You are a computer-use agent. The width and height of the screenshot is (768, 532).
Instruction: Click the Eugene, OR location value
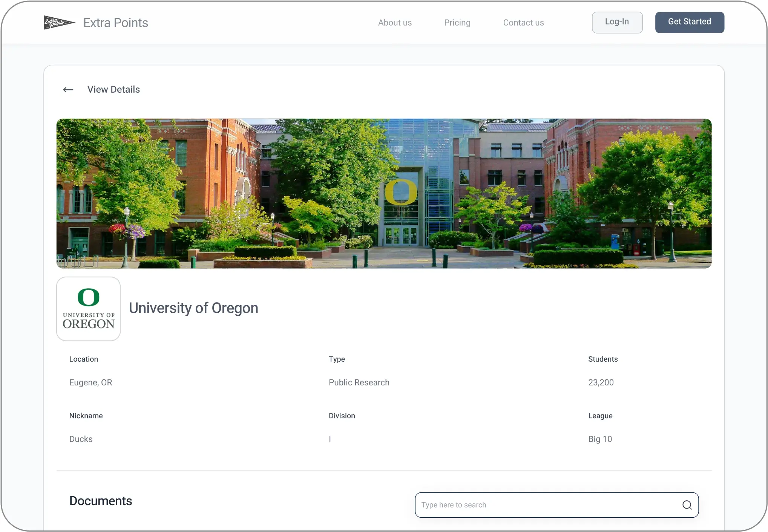90,382
